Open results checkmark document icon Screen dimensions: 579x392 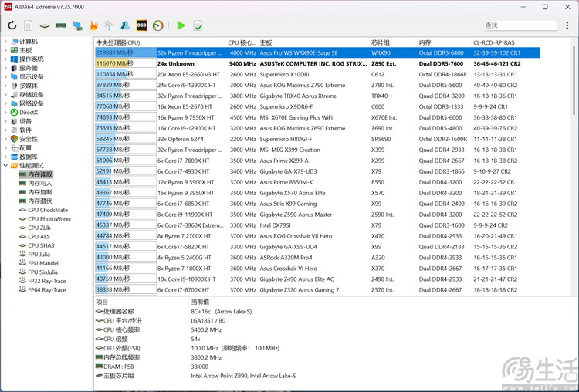198,25
